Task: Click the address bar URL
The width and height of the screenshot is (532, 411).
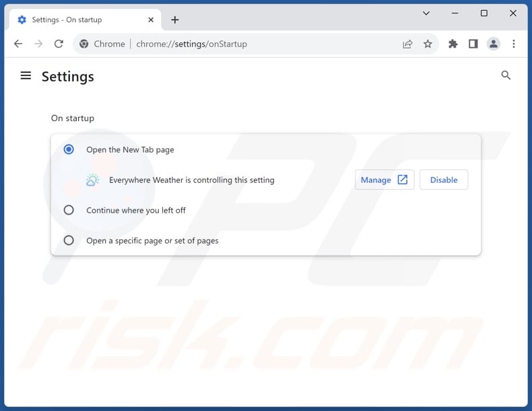Action: (192, 44)
